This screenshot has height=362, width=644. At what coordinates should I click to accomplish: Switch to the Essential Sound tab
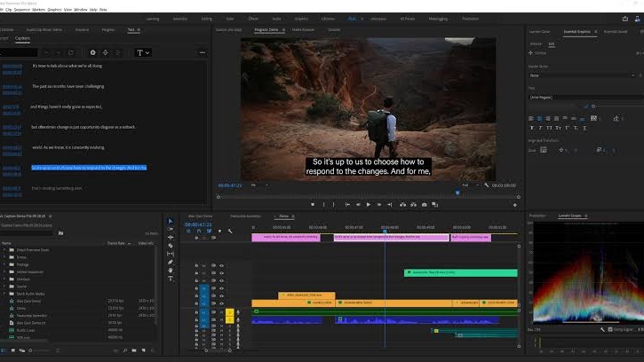pyautogui.click(x=616, y=32)
